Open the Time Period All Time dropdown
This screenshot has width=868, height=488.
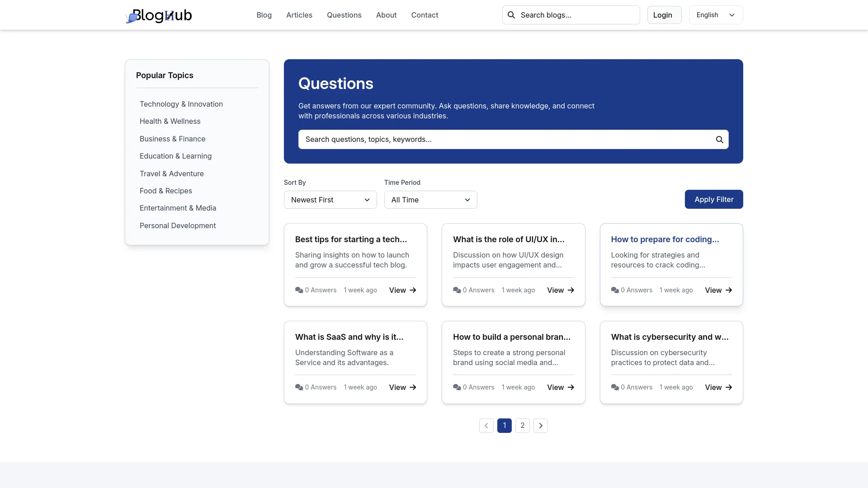pos(430,200)
